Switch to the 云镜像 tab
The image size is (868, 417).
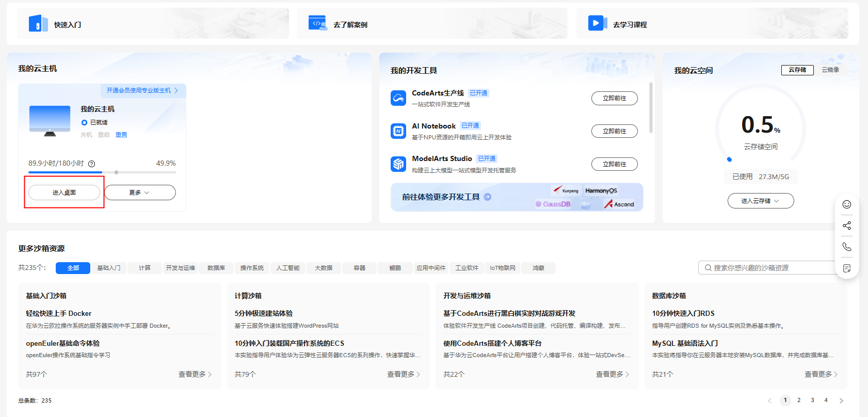click(x=830, y=70)
